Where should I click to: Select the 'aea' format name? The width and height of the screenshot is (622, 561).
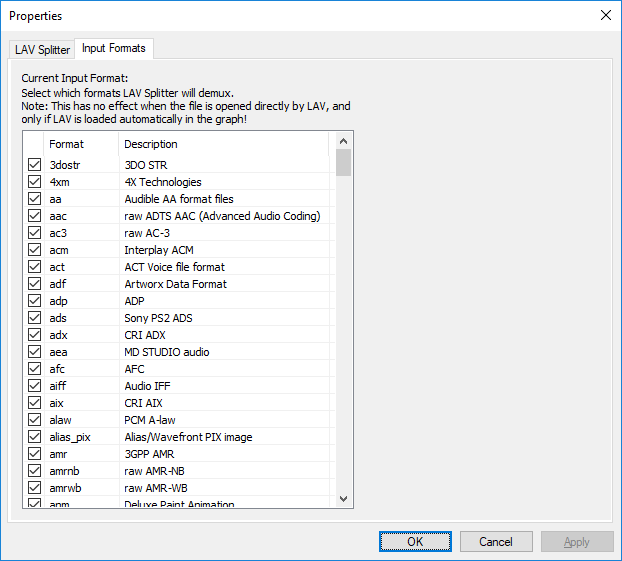click(x=58, y=352)
